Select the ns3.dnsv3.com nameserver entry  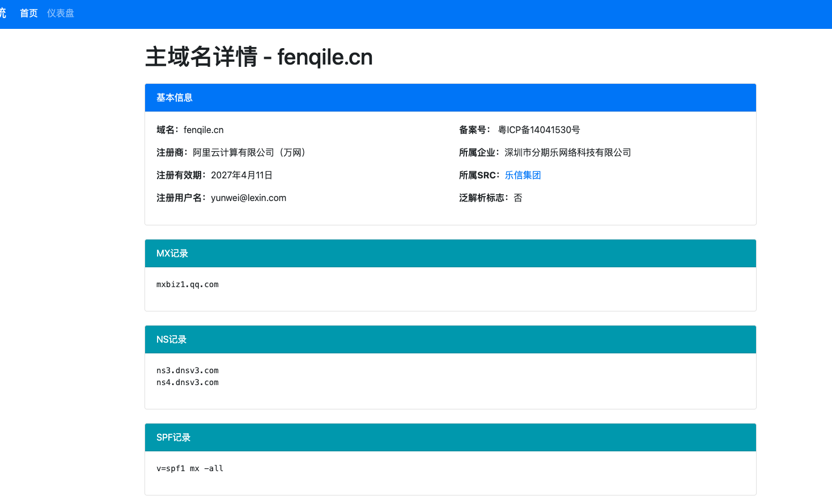(x=187, y=370)
